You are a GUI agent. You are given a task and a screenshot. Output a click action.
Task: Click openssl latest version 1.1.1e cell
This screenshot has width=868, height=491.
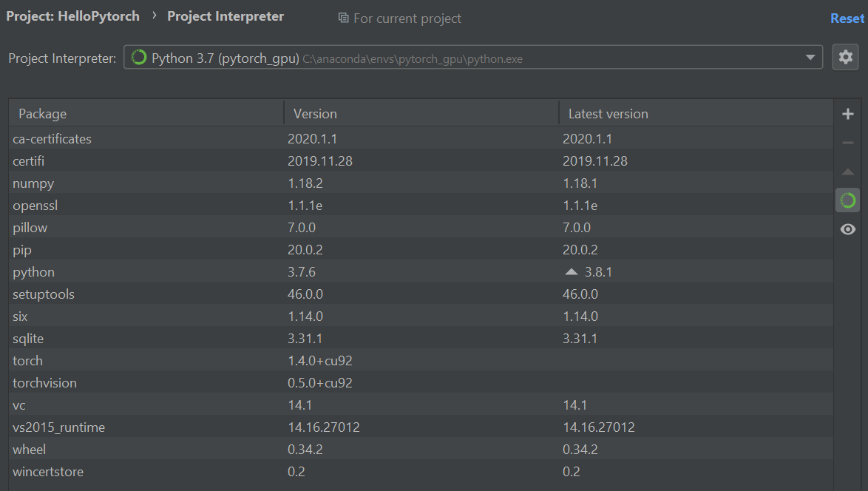(x=580, y=206)
